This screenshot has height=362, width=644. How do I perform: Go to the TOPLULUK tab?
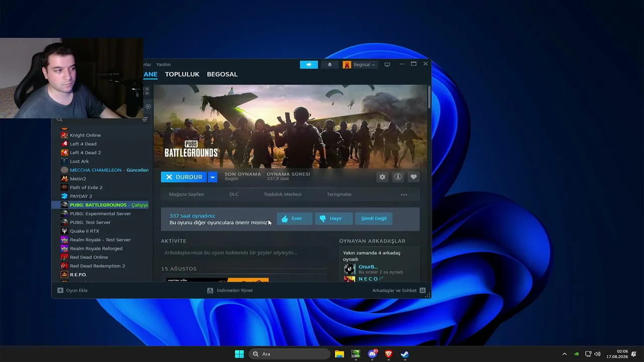[x=182, y=74]
